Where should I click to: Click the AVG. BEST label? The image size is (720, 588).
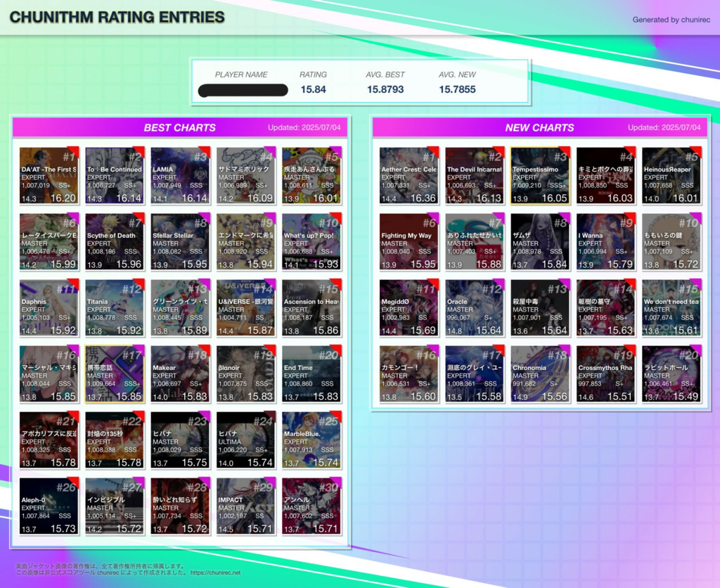[385, 75]
